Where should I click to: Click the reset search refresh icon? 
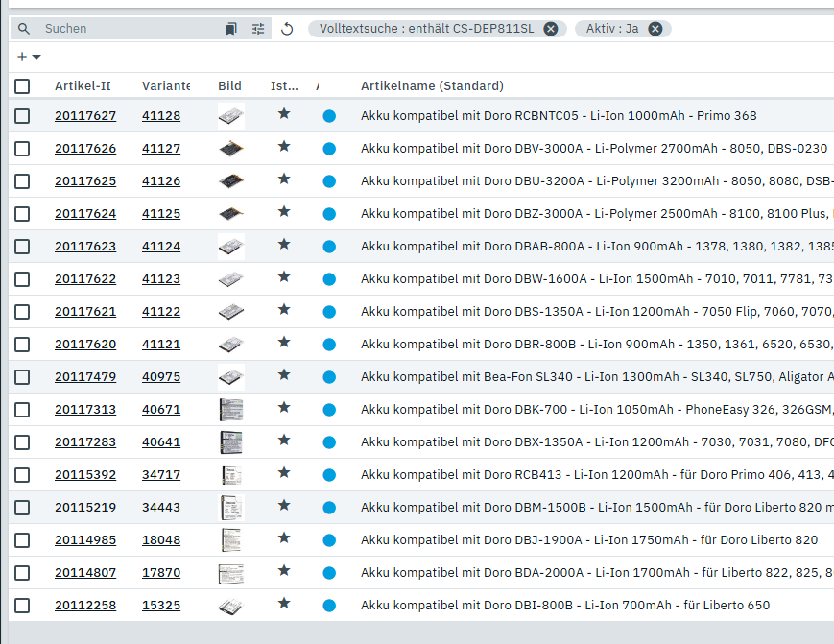pyautogui.click(x=287, y=29)
